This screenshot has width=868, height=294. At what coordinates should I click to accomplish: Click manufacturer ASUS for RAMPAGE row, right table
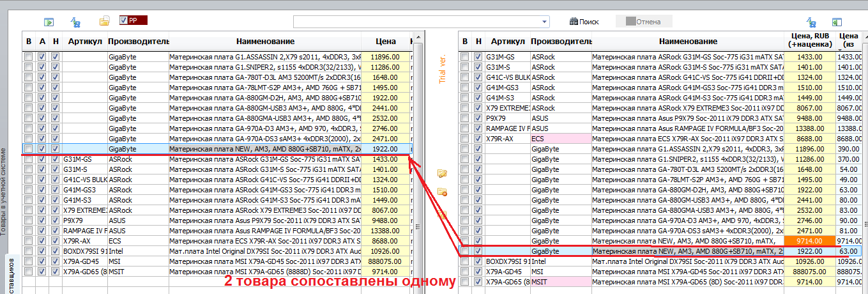click(561, 128)
